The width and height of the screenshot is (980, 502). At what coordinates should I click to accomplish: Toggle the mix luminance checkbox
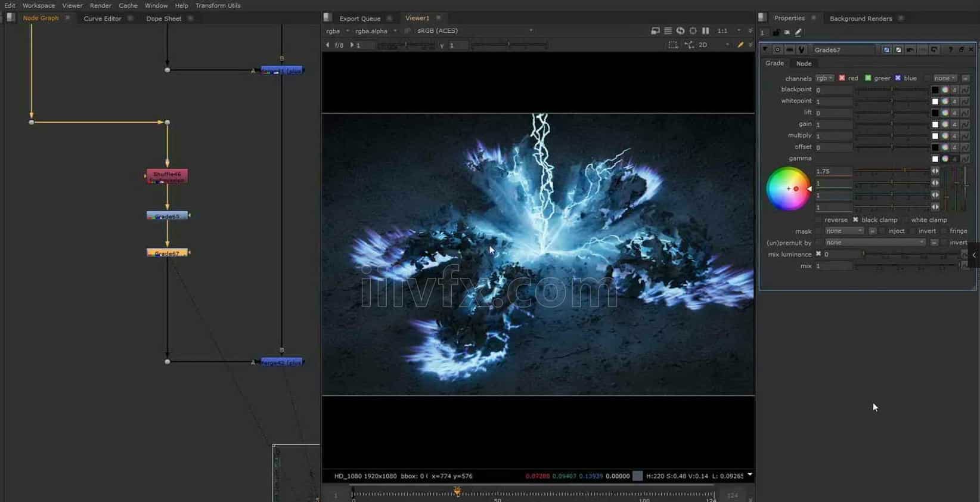point(818,254)
